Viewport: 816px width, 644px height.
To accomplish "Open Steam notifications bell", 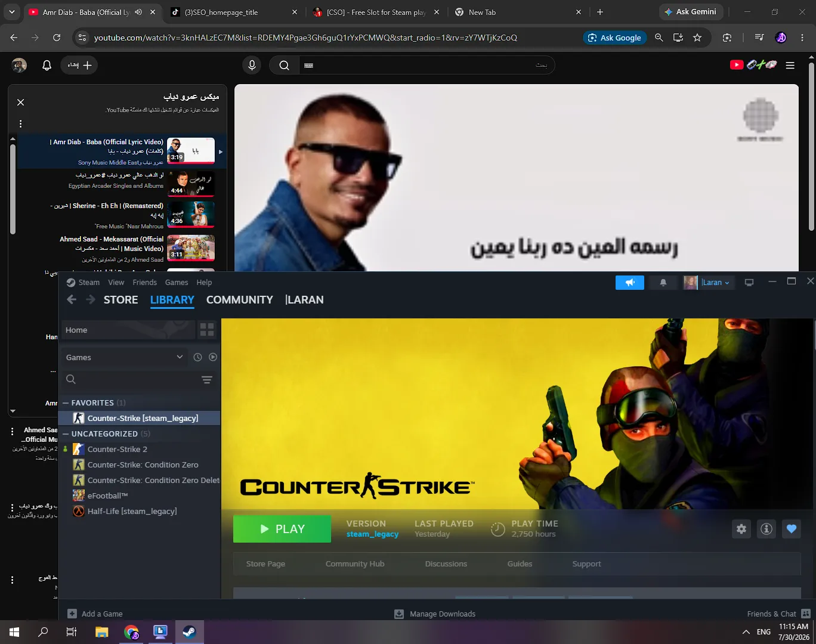I will tap(663, 283).
